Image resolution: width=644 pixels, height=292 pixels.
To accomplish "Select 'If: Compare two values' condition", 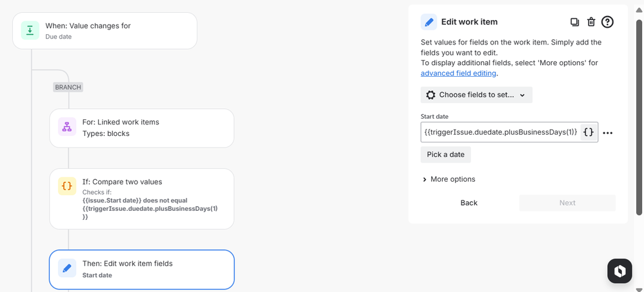I will (142, 199).
